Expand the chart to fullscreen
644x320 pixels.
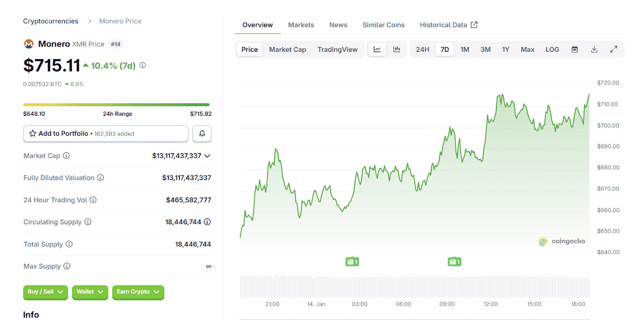[613, 49]
